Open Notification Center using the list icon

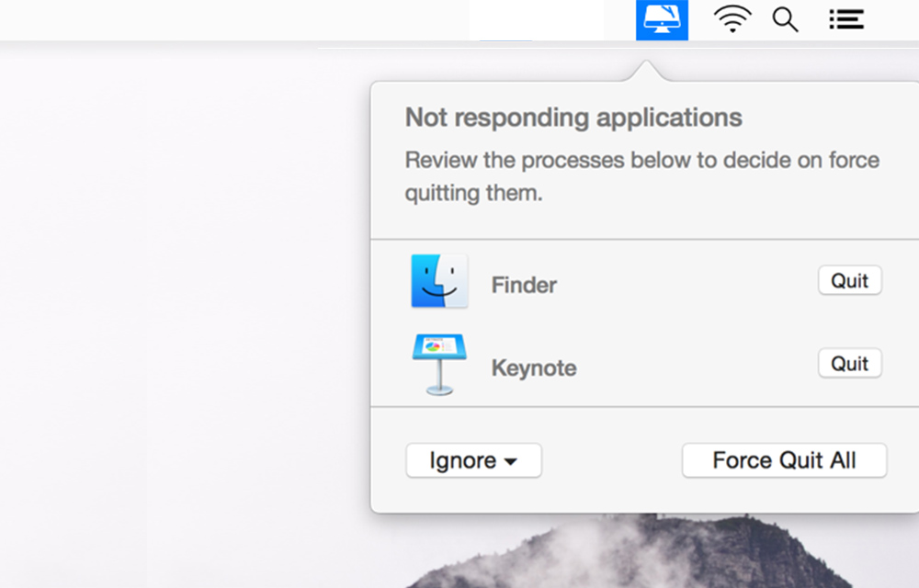point(845,19)
